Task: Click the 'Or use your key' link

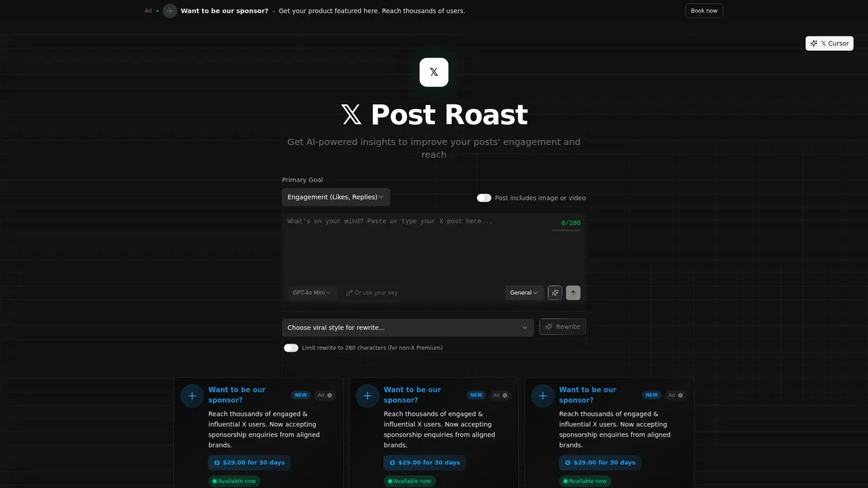Action: (372, 293)
